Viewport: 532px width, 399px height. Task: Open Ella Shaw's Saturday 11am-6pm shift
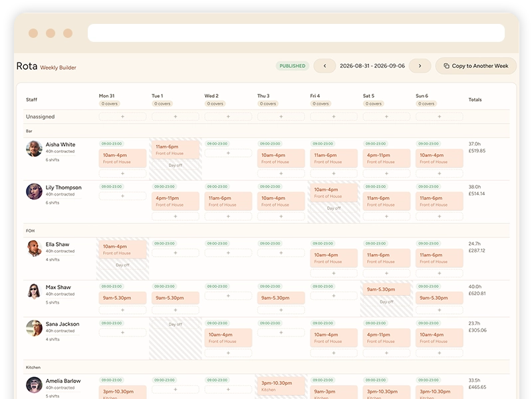coord(386,258)
